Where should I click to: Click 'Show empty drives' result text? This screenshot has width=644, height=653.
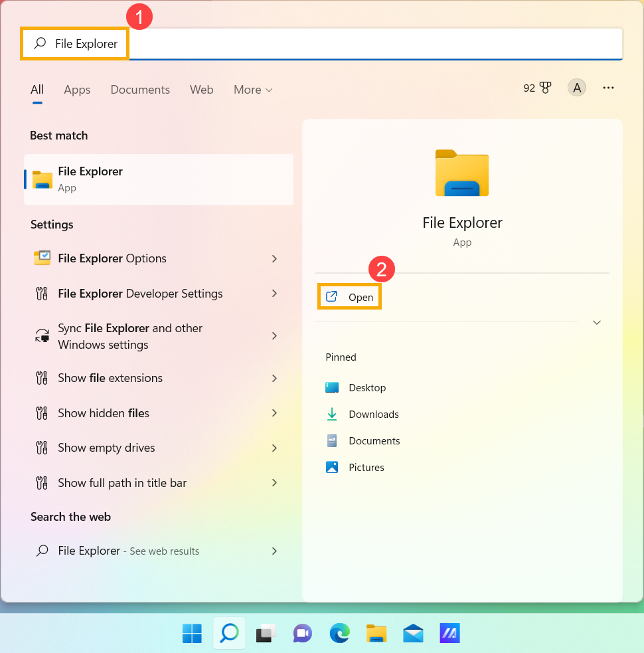coord(106,448)
